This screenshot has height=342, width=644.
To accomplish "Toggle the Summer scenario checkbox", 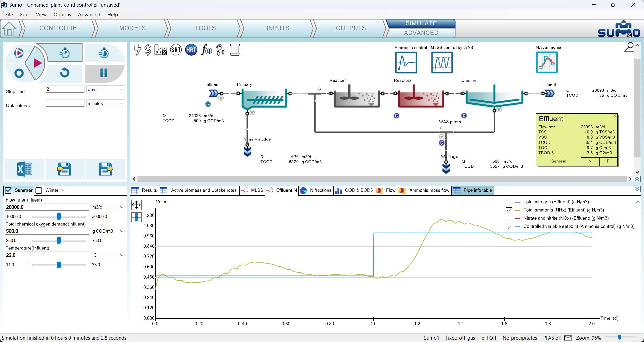I will coord(8,190).
